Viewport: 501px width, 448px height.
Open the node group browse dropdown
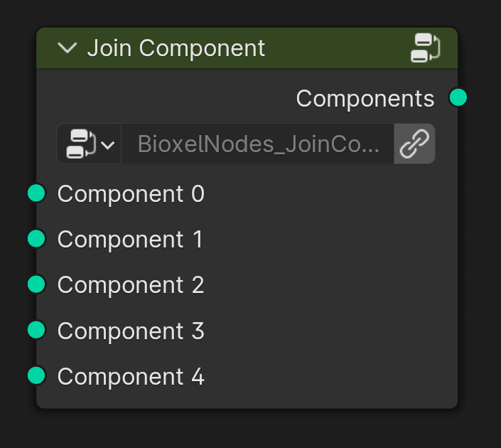click(x=89, y=144)
